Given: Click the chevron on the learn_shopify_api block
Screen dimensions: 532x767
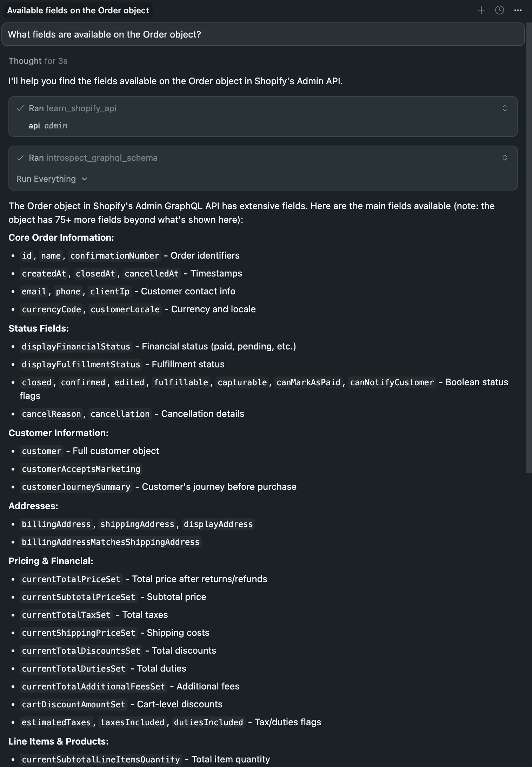Looking at the screenshot, I should [x=505, y=108].
